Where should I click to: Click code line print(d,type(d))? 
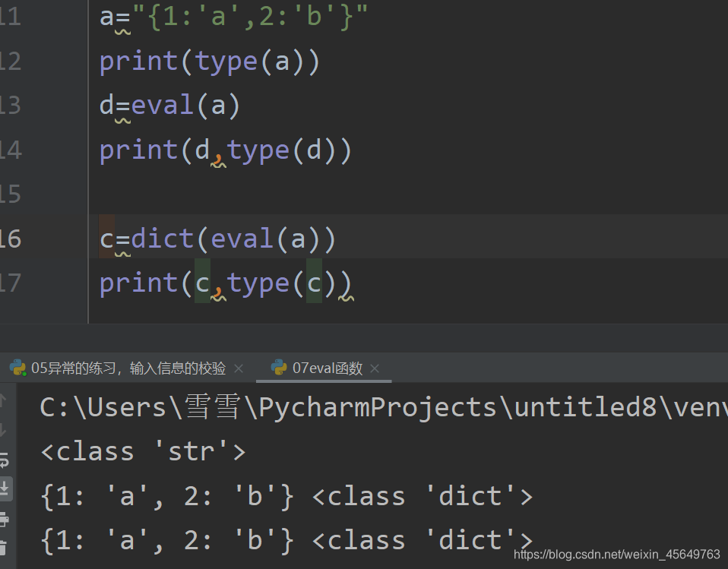[x=226, y=151]
